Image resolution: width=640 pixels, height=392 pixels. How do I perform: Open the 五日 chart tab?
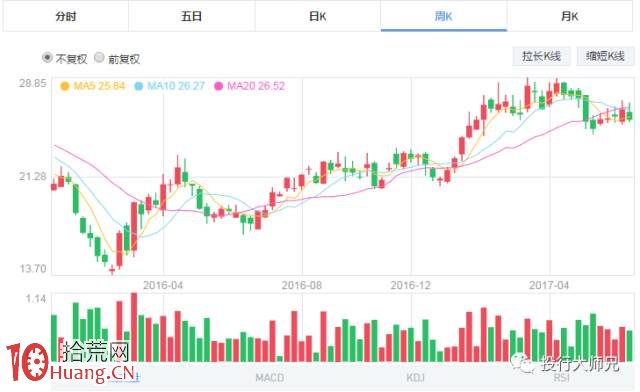point(192,16)
